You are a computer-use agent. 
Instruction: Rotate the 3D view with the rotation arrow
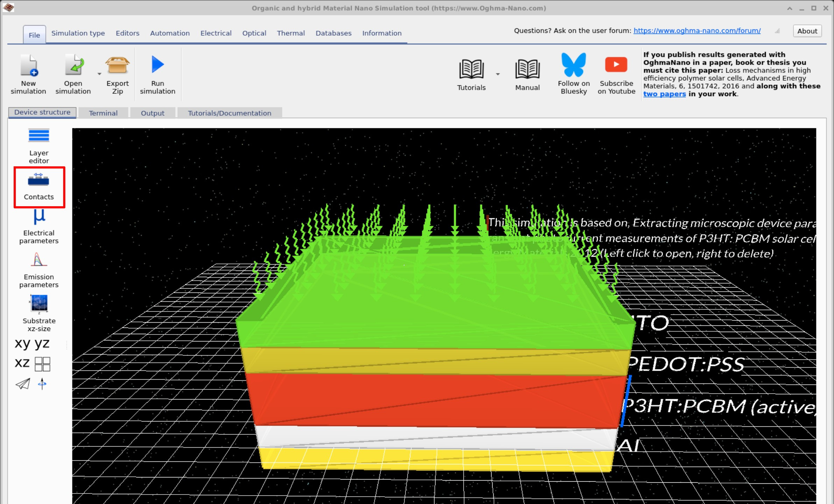42,384
